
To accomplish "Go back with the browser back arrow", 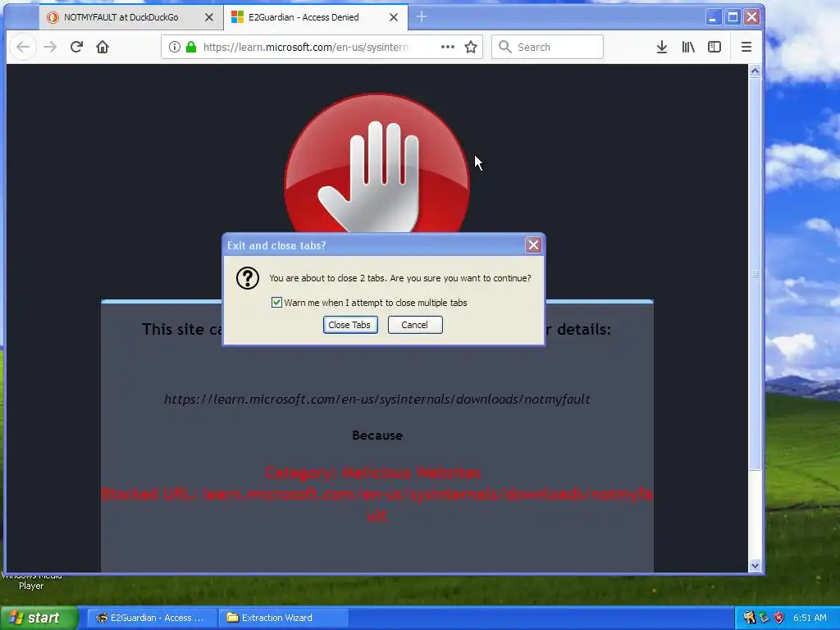I will coord(23,47).
